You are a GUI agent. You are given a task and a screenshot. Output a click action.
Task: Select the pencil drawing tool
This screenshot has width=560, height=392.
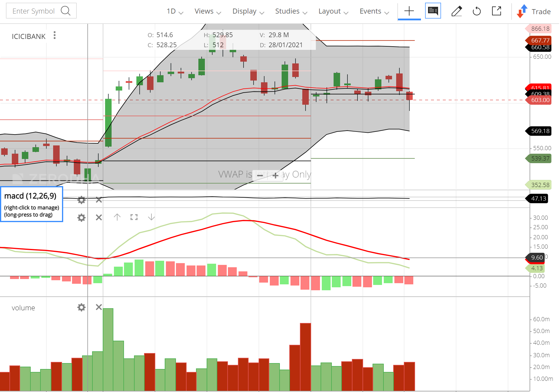[x=457, y=11]
